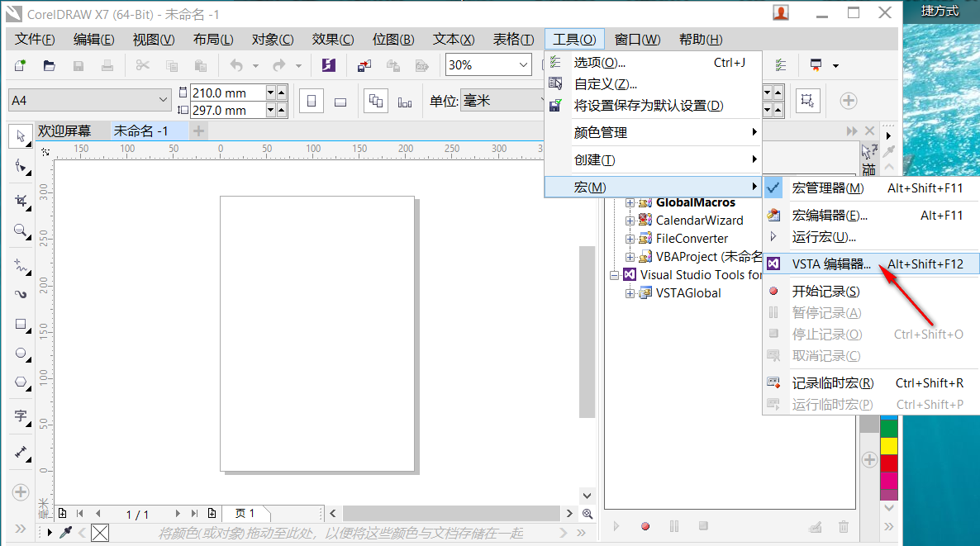Click start recording red dot in docker
This screenshot has height=546, width=980.
tap(645, 527)
